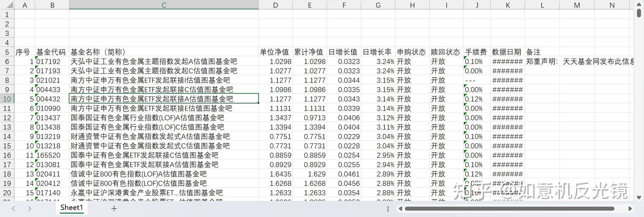644x217 pixels.
Task: Select column G header
Action: pyautogui.click(x=378, y=5)
